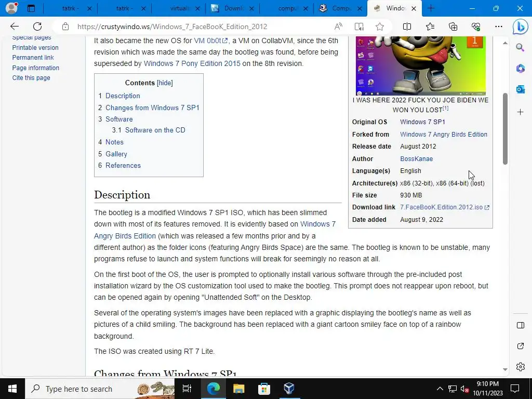Jump to Notes in Contents

tap(114, 142)
